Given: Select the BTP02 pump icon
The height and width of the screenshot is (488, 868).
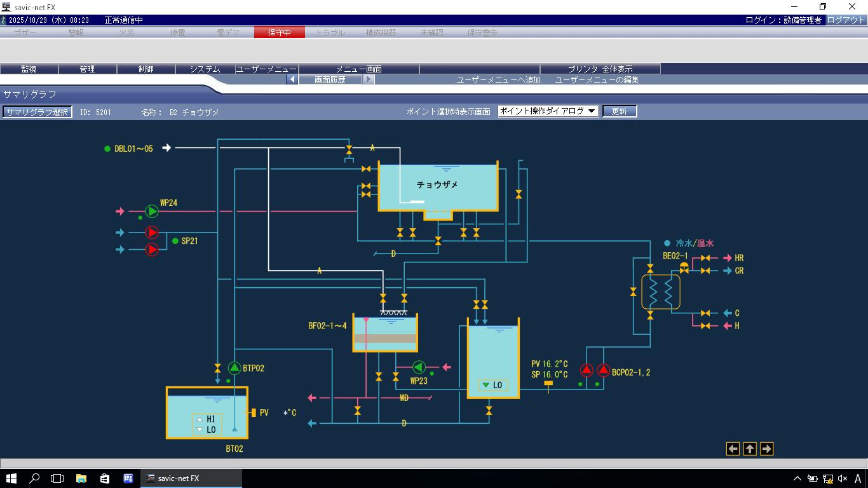Looking at the screenshot, I should (x=234, y=368).
